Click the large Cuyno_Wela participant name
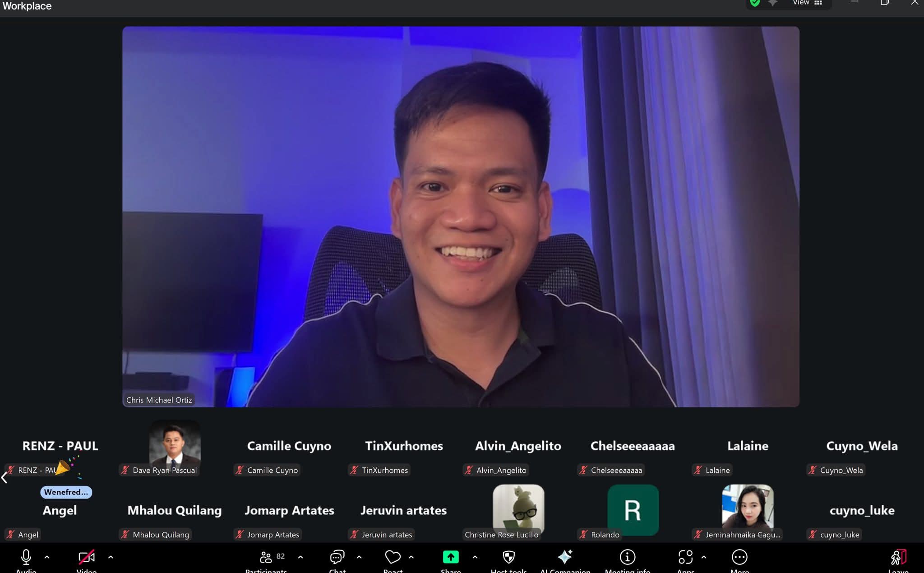This screenshot has width=924, height=573. [x=862, y=446]
